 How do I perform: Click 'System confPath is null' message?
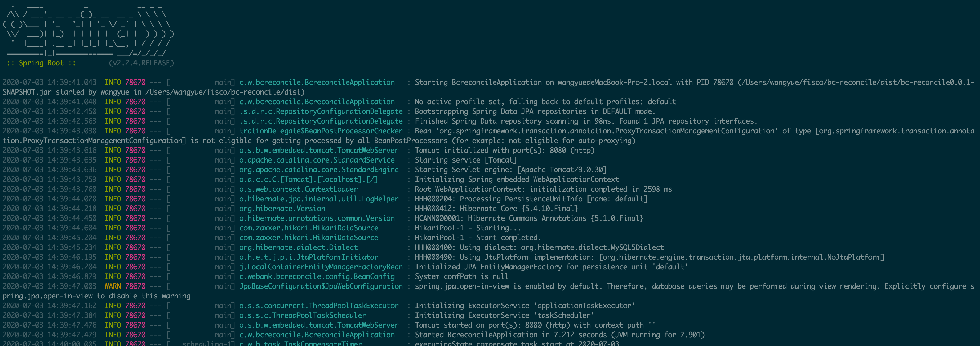click(461, 277)
